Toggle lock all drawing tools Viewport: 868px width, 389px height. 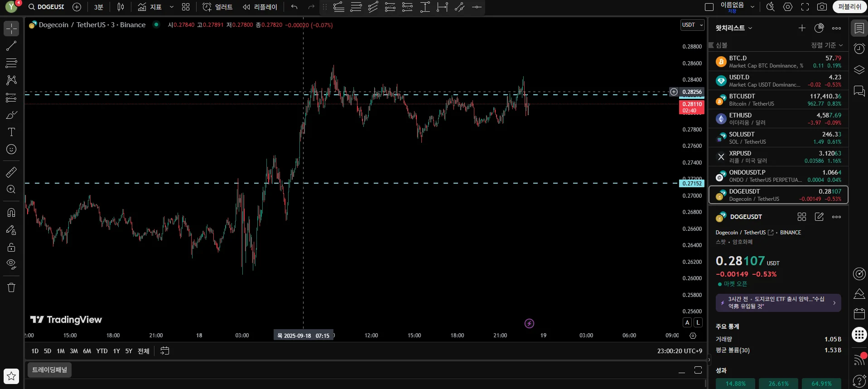pos(11,247)
